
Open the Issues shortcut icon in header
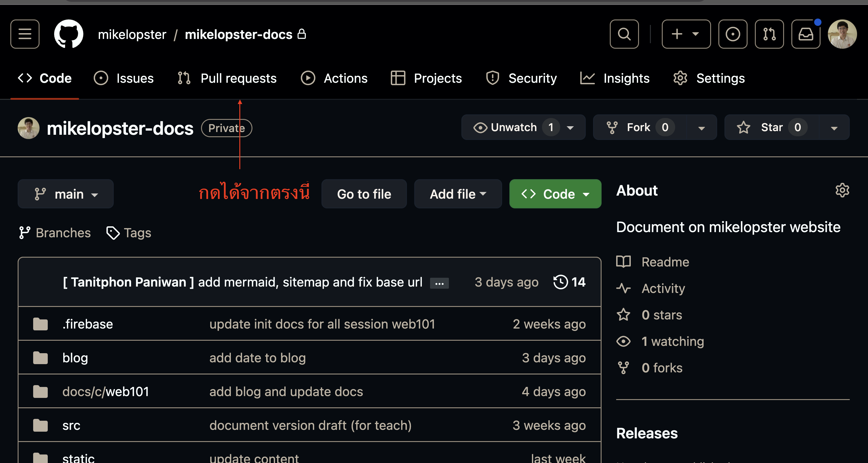(733, 34)
